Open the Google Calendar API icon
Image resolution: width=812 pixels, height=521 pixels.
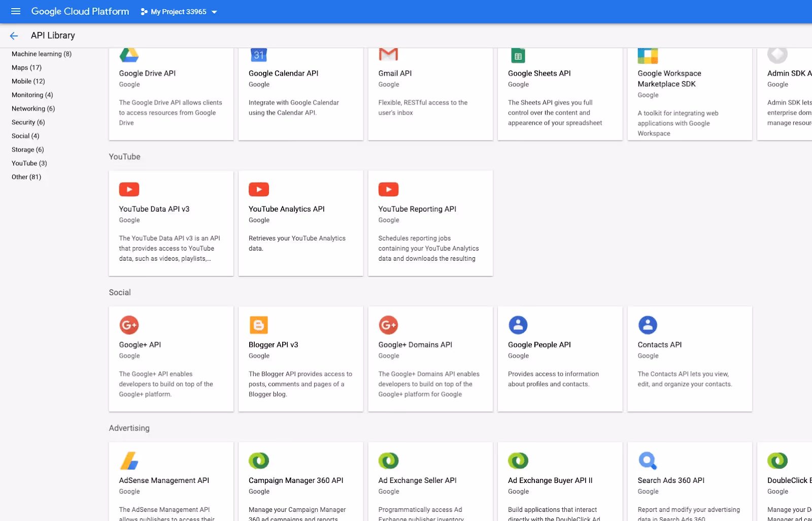tap(259, 55)
